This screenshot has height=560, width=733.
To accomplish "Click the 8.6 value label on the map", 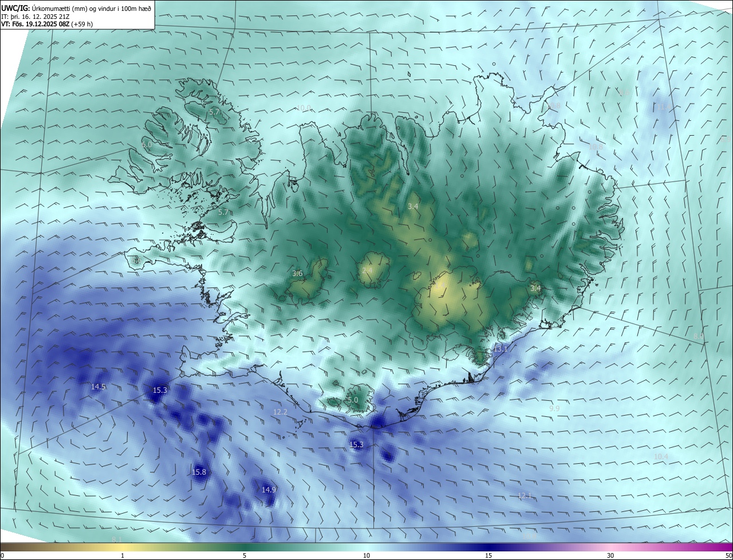I will coord(624,92).
